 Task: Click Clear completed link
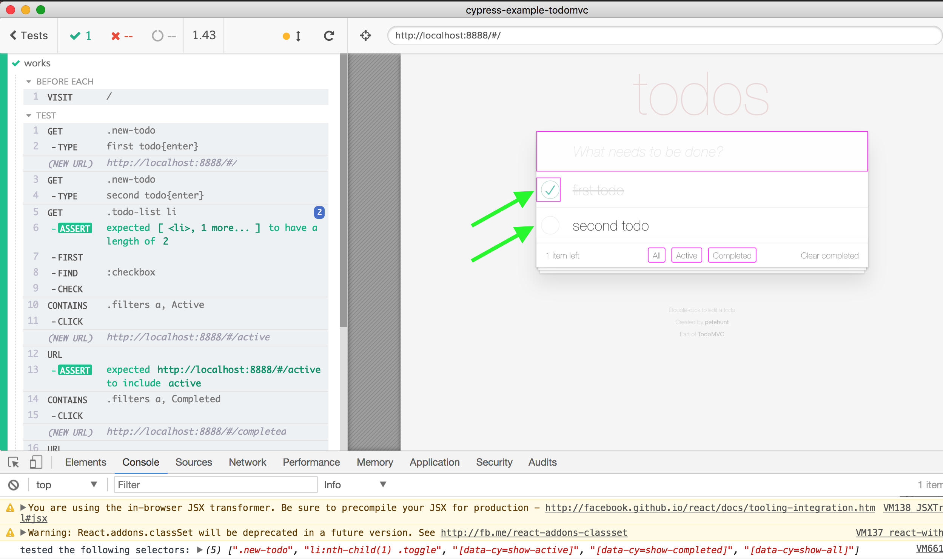click(829, 256)
